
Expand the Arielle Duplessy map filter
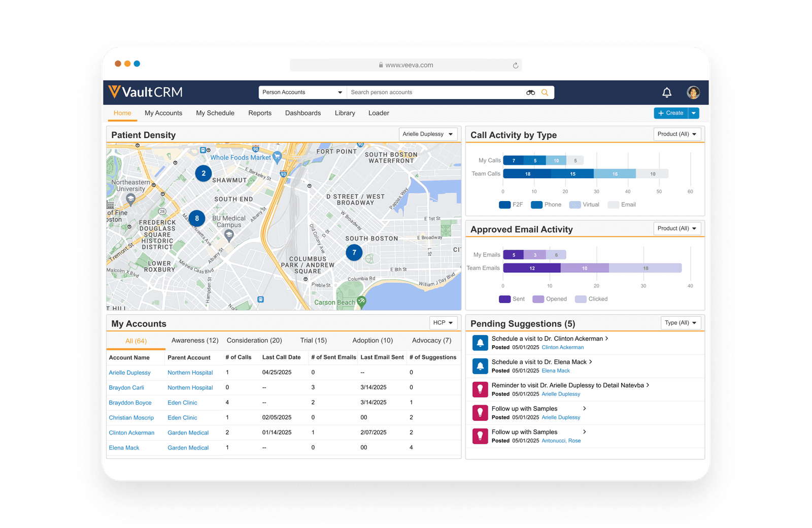(428, 134)
